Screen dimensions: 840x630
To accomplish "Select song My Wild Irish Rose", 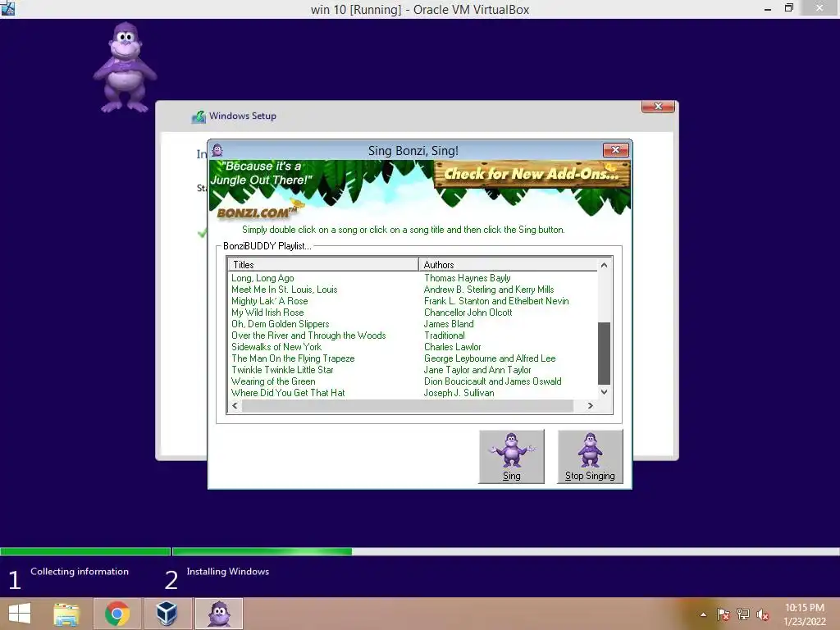I will click(267, 313).
